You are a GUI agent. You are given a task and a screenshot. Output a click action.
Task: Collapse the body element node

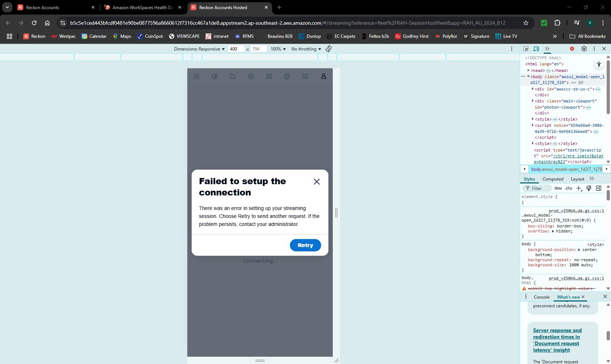[x=528, y=77]
